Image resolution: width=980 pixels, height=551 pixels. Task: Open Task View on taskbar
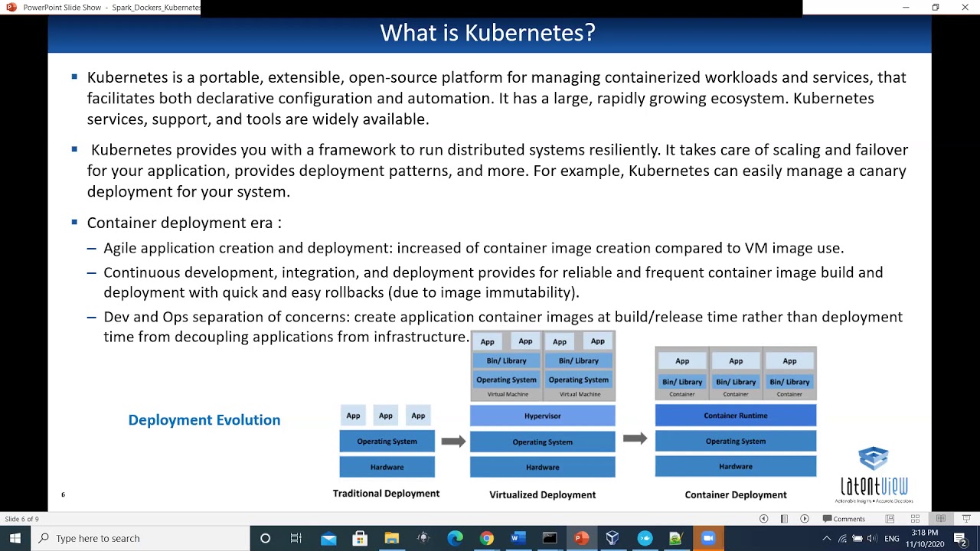click(x=296, y=538)
